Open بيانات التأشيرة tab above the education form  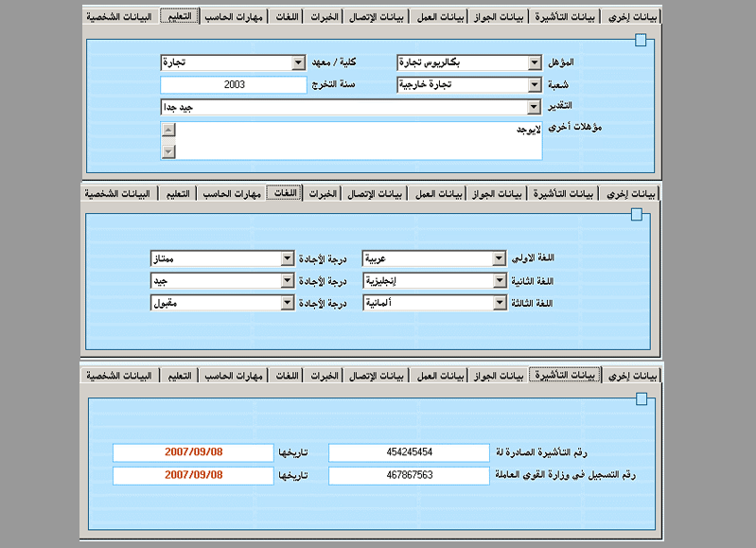pyautogui.click(x=565, y=17)
